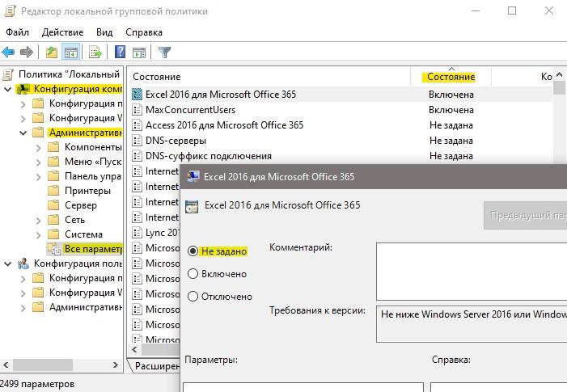Click the dialog title bar icon
Viewport: 567px width, 392px height.
[x=193, y=176]
